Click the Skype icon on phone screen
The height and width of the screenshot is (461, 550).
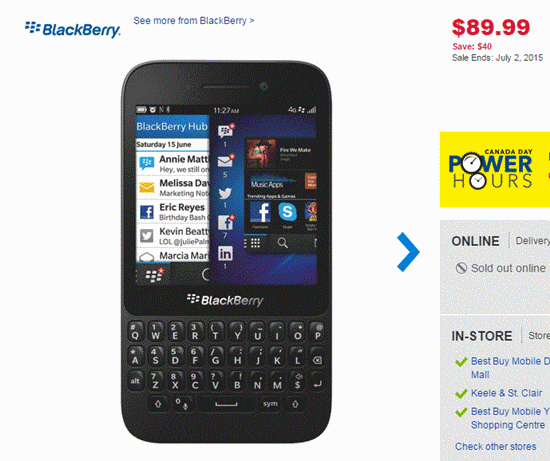[x=287, y=212]
